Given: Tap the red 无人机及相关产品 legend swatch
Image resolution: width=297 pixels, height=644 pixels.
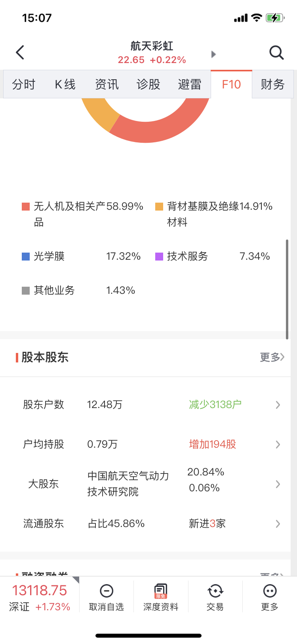Looking at the screenshot, I should tap(26, 207).
